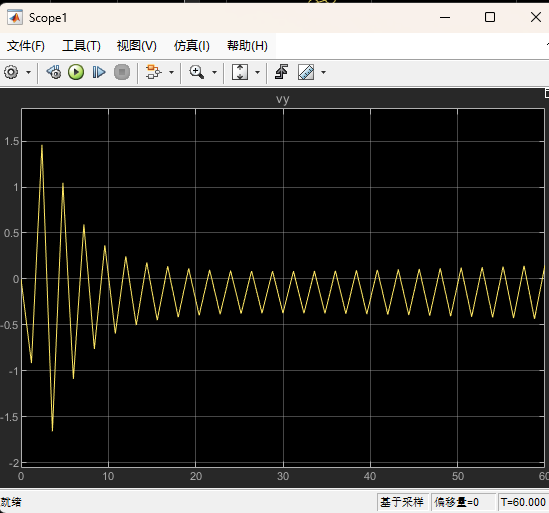
Task: Click the 30 x-axis tick label
Action: coord(283,476)
